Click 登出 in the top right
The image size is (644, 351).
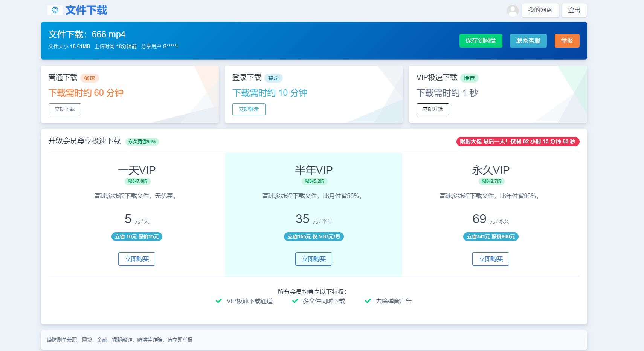coord(574,10)
